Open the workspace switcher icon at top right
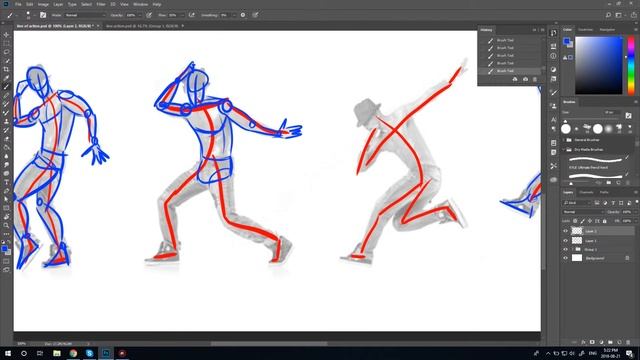 pyautogui.click(x=619, y=15)
